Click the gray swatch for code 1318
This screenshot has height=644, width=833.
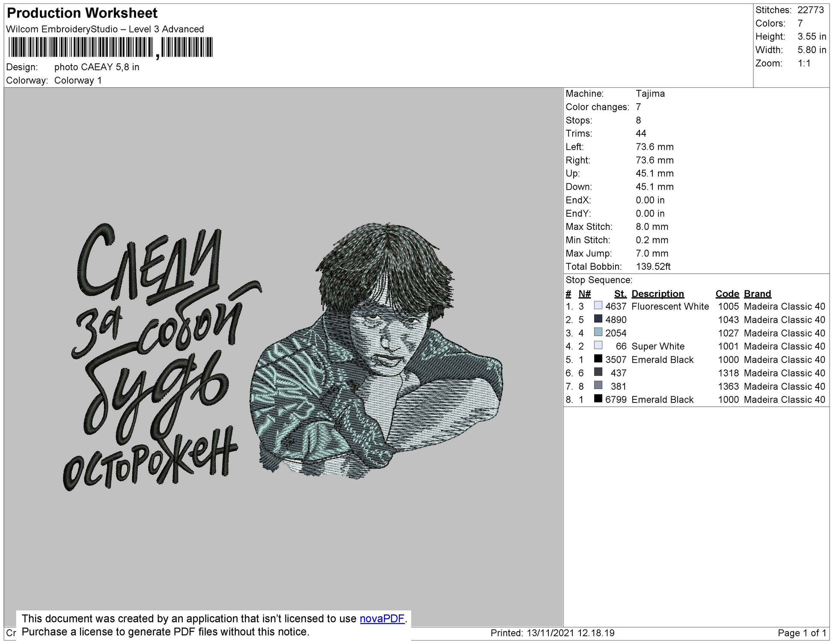click(598, 372)
